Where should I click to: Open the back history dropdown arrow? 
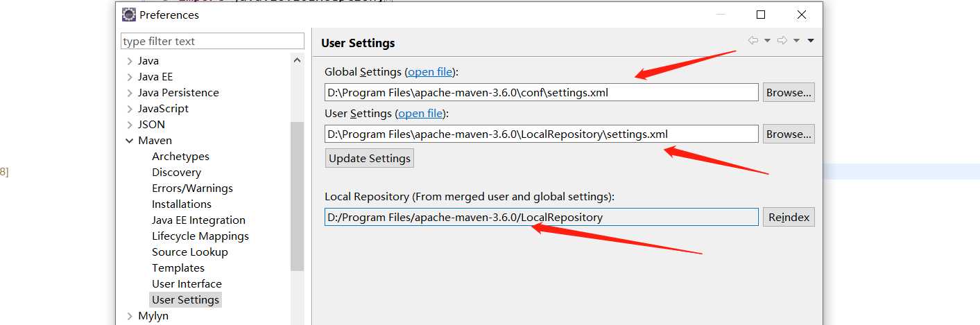pos(767,41)
